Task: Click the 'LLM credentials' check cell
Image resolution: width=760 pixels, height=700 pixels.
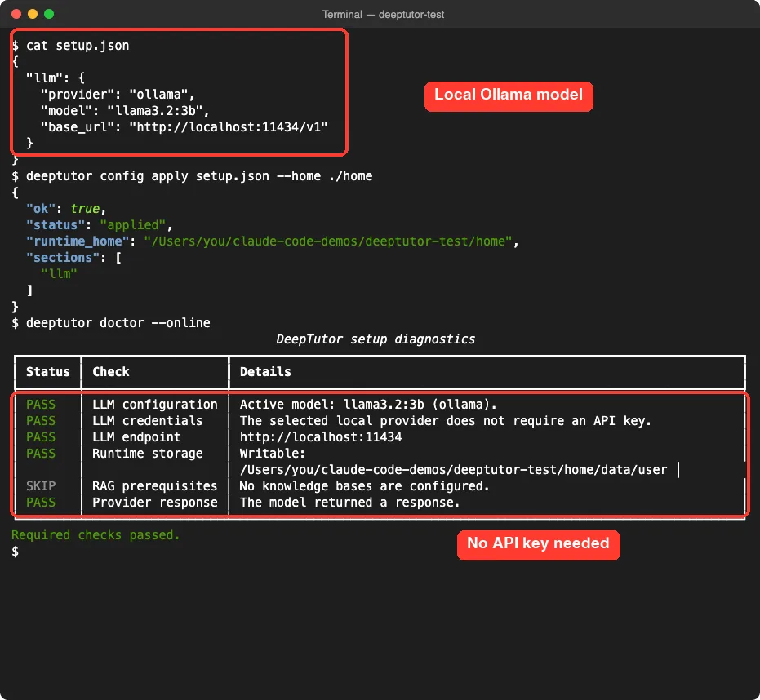Action: (x=147, y=421)
